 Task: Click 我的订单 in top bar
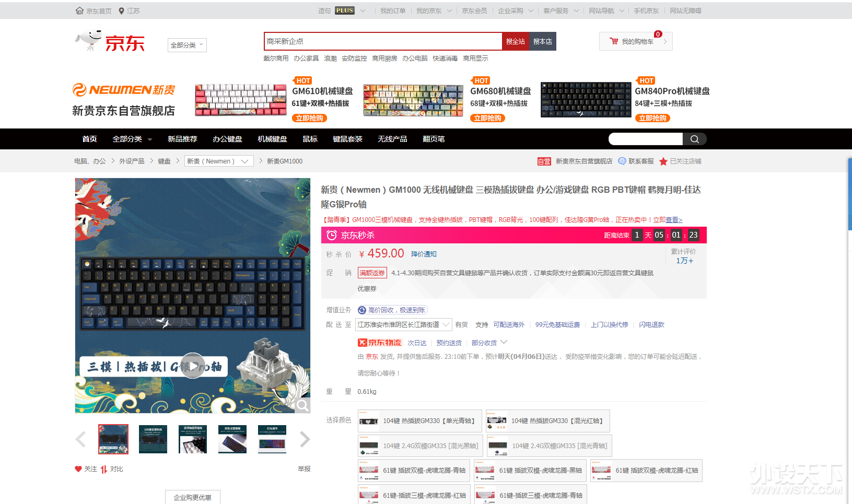pos(393,10)
